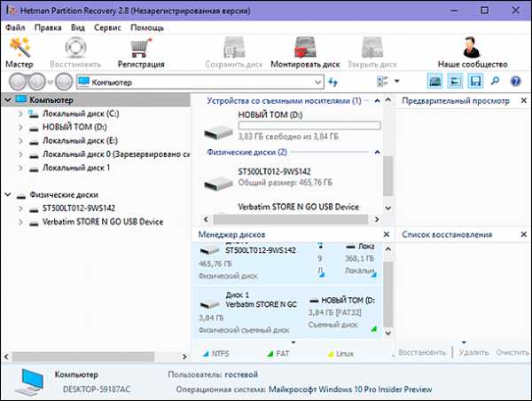
Task: Collapse Устройства со съемными носителями group
Action: click(x=377, y=101)
